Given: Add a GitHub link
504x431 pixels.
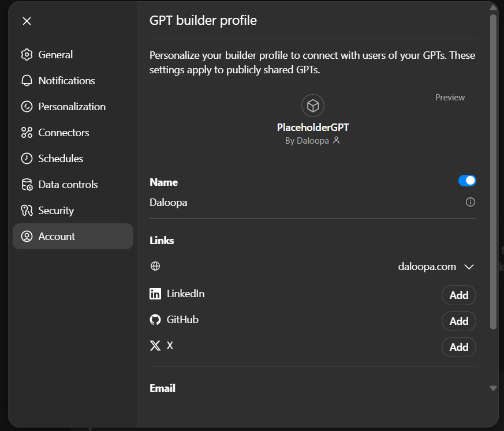Looking at the screenshot, I should [x=458, y=321].
